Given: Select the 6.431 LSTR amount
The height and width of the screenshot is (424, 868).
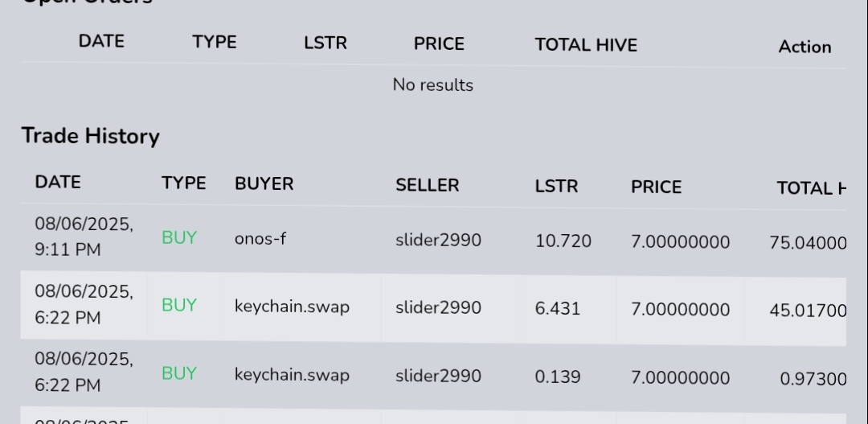Looking at the screenshot, I should click(x=558, y=308).
